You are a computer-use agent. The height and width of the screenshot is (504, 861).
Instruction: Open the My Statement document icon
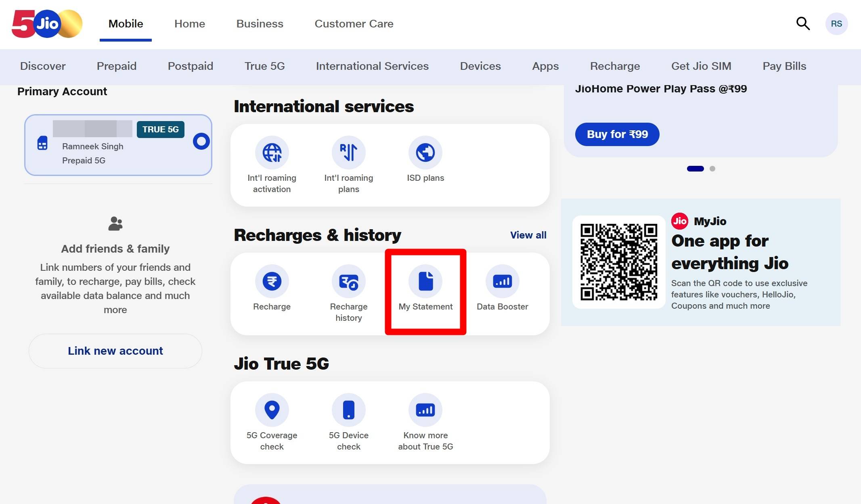click(x=425, y=281)
